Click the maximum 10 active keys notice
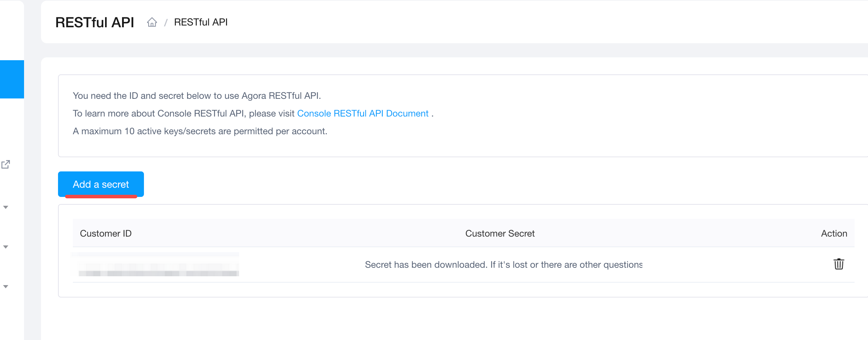The width and height of the screenshot is (868, 340). click(200, 131)
